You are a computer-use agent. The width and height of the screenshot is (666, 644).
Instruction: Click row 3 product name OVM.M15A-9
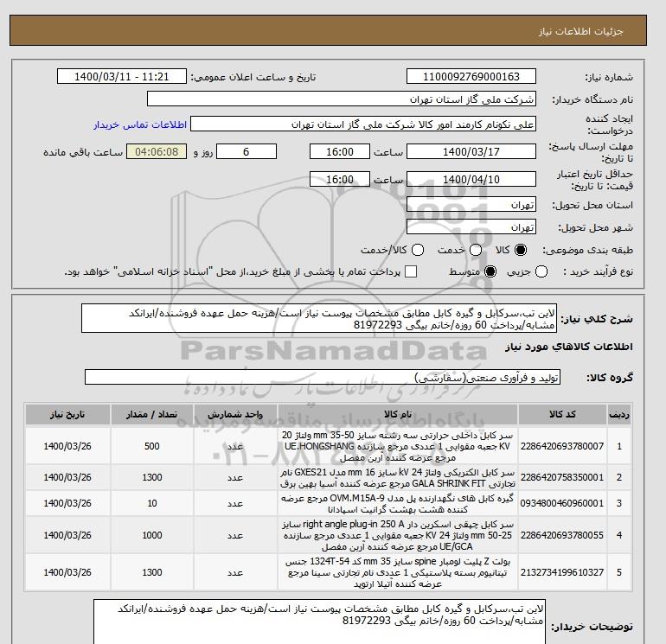398,503
